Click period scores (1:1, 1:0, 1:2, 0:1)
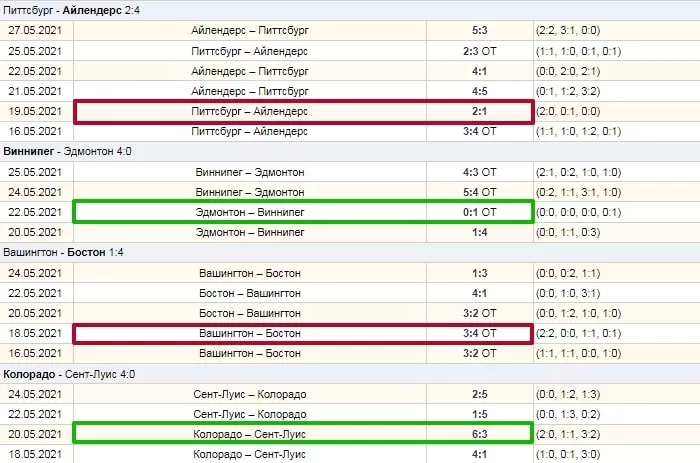The image size is (700, 463). [x=578, y=131]
